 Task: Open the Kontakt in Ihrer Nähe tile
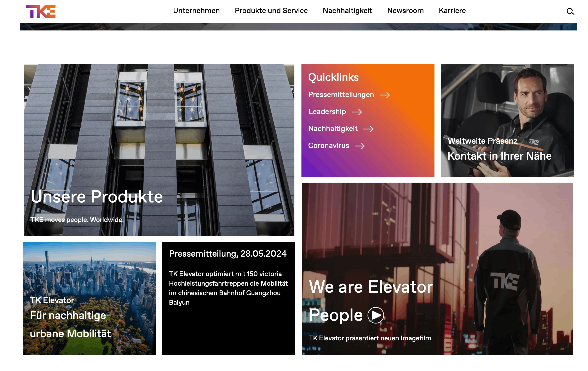coord(507,120)
